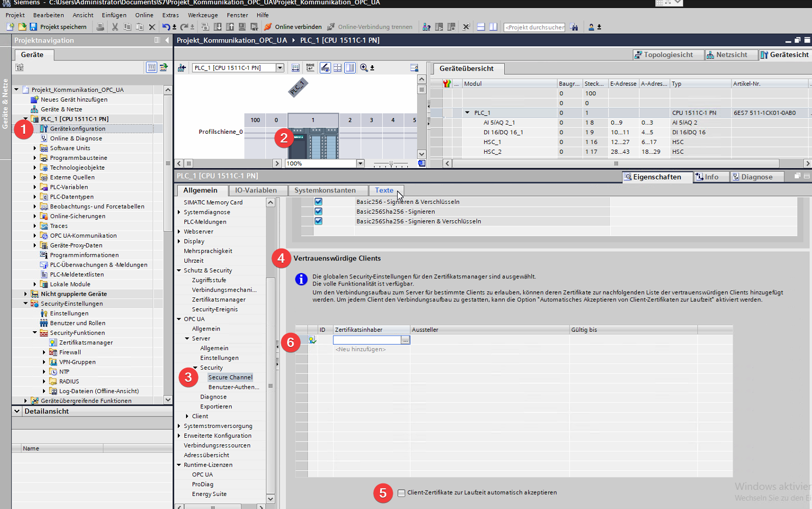Click the split editor horizontally icon
The width and height of the screenshot is (812, 509).
point(481,27)
